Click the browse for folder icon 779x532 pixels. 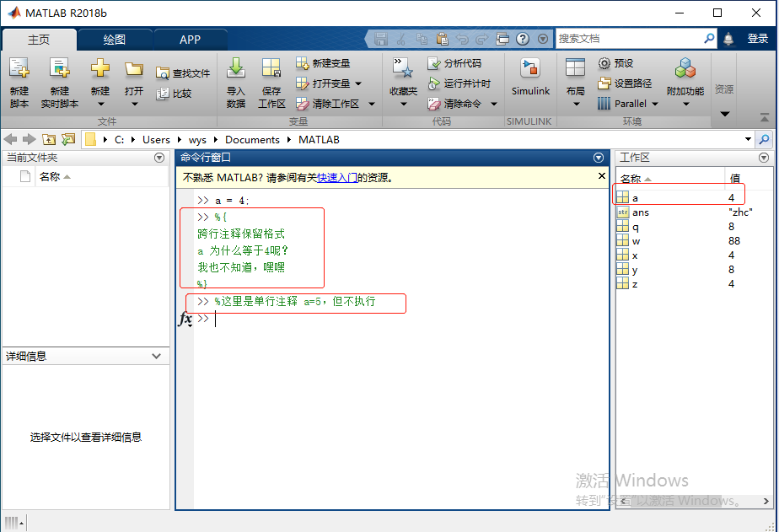pos(68,140)
